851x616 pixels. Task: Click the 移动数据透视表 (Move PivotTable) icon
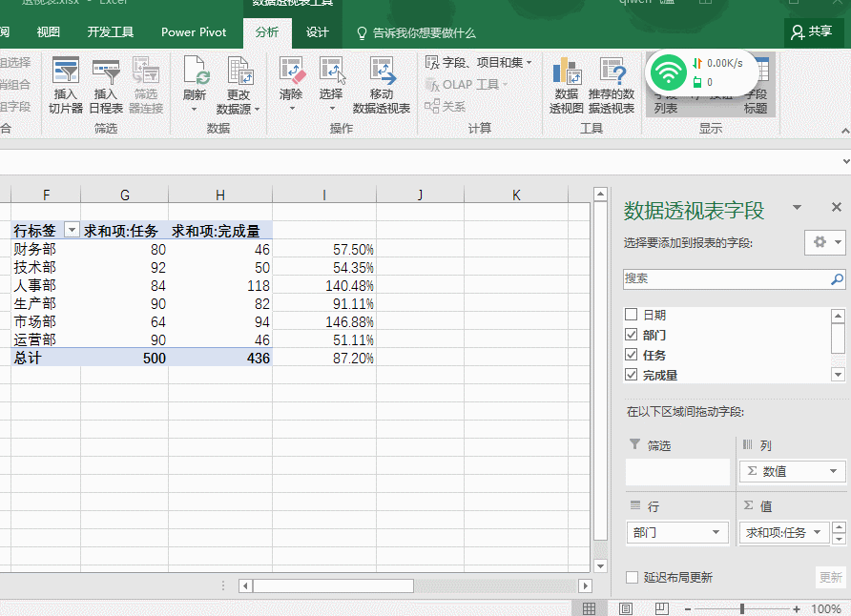coord(382,72)
